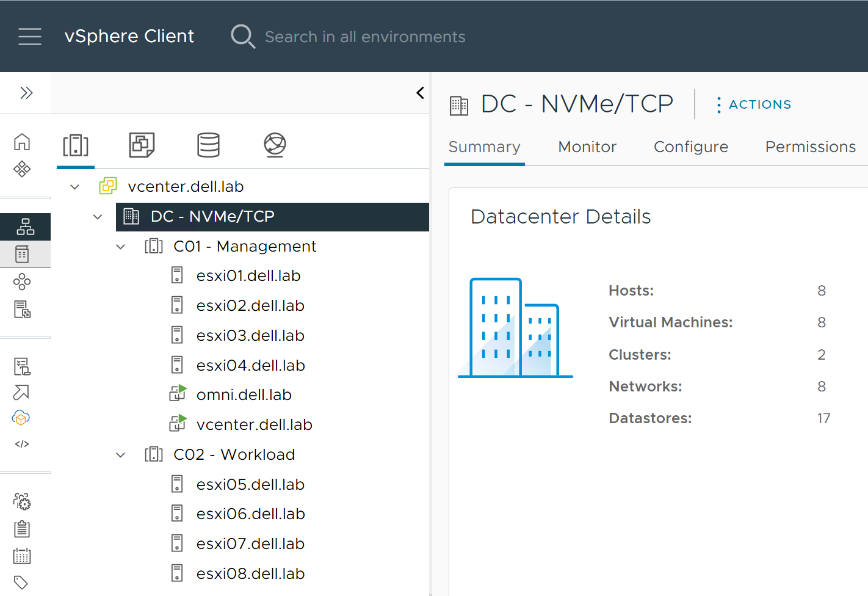The width and height of the screenshot is (868, 596).
Task: Open Tasks clipboard icon in sidebar
Action: coord(22,528)
